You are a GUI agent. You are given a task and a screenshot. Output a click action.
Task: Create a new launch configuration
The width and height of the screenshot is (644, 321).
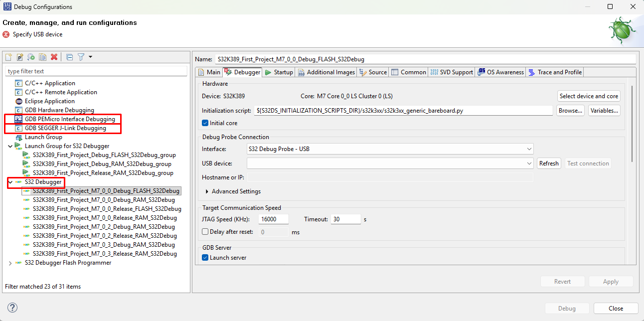[x=8, y=57]
